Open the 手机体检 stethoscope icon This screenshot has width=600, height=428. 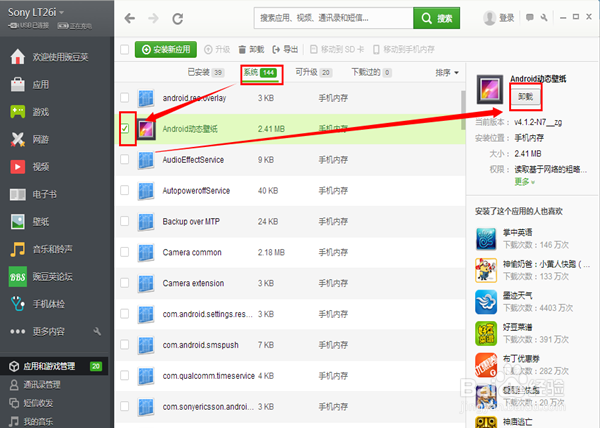(18, 304)
